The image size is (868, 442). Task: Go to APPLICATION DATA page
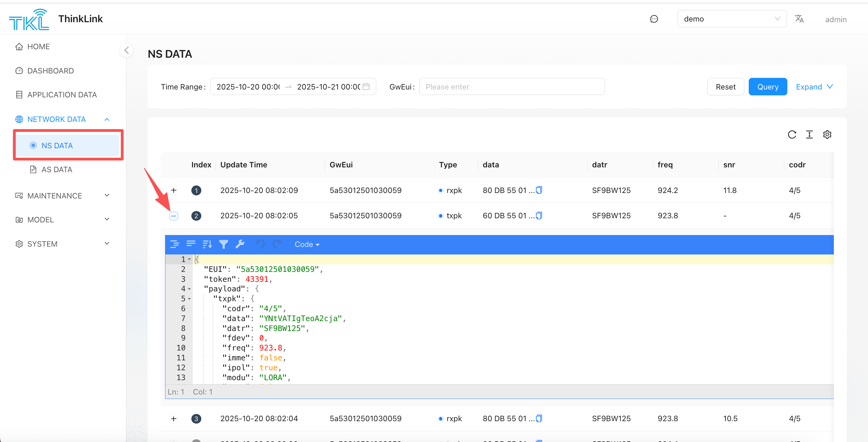tap(62, 95)
